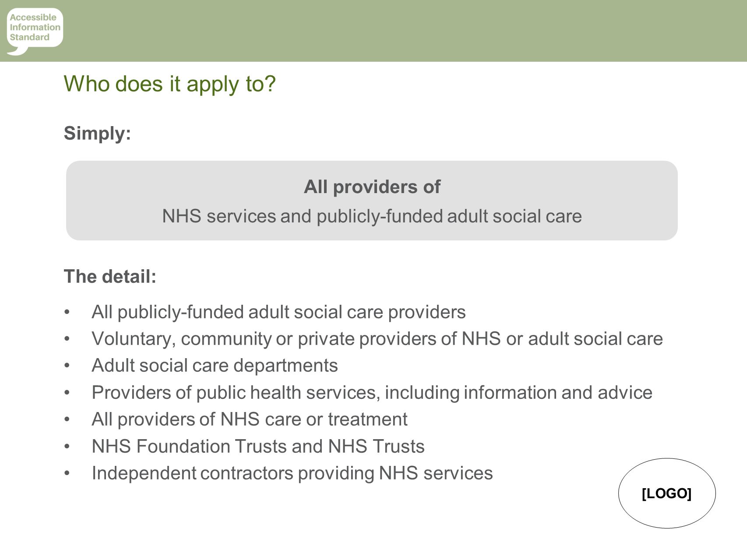The image size is (747, 560).
Task: Click the 'NHS services and publicly-funded adult social care' line
Action: [372, 216]
